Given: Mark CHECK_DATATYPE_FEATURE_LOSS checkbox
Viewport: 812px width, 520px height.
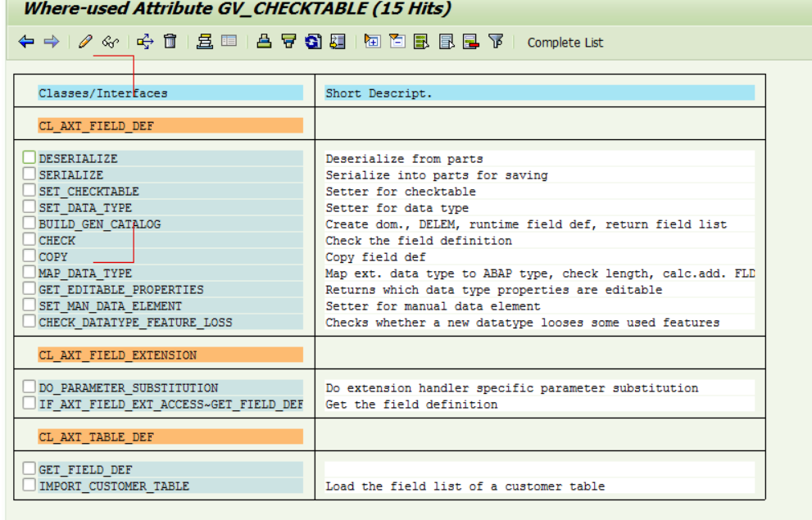Looking at the screenshot, I should 29,321.
